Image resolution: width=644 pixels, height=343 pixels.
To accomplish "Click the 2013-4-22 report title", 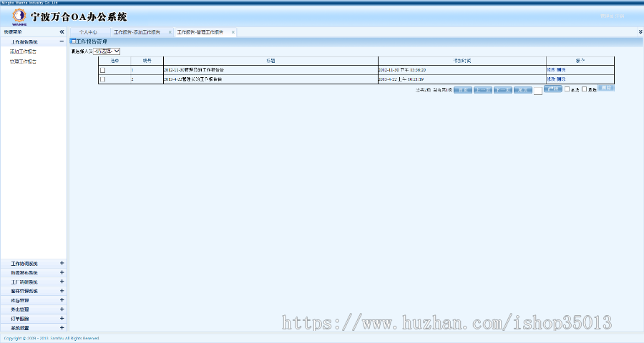I will pos(193,79).
